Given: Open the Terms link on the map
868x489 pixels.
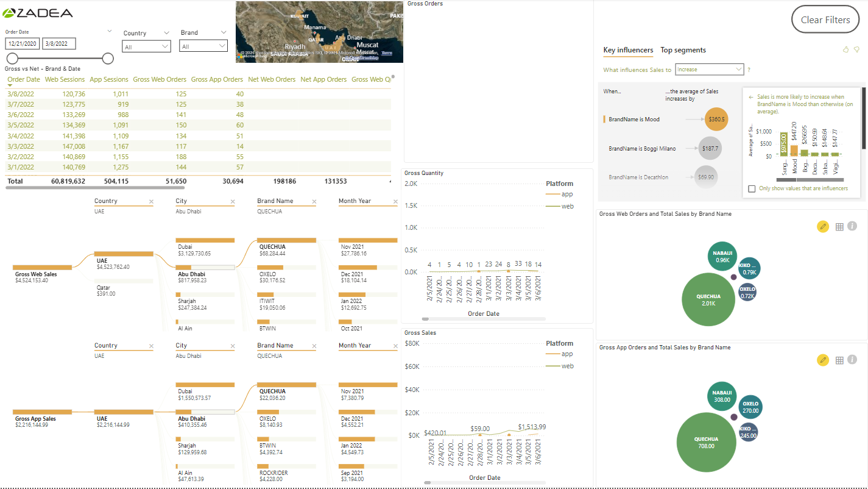Looking at the screenshot, I should 387,54.
